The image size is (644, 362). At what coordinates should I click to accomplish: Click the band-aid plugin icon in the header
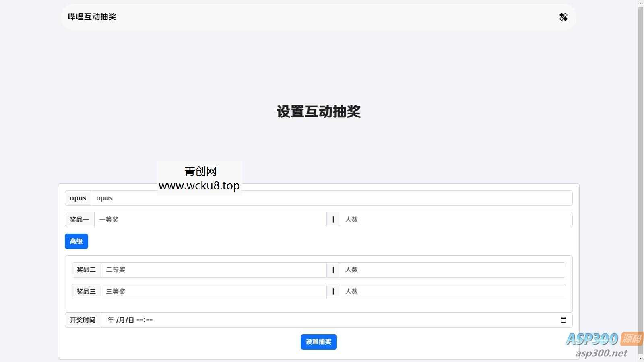point(563,17)
